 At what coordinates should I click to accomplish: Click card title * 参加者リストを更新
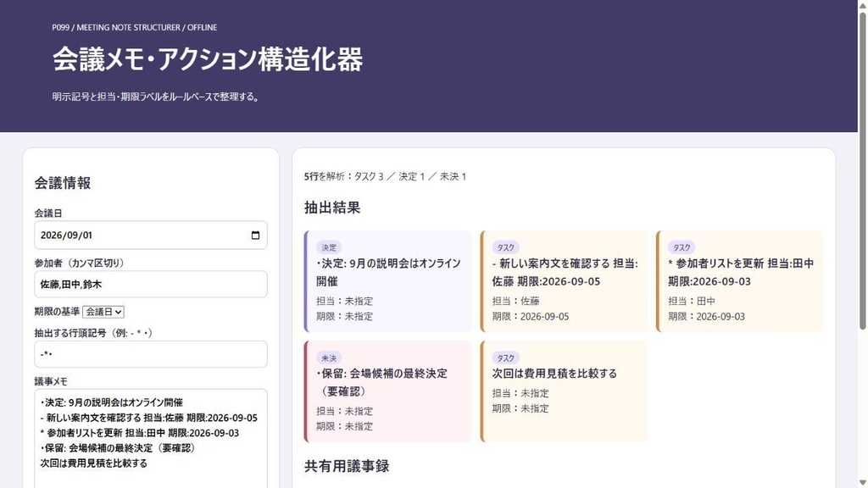click(741, 272)
